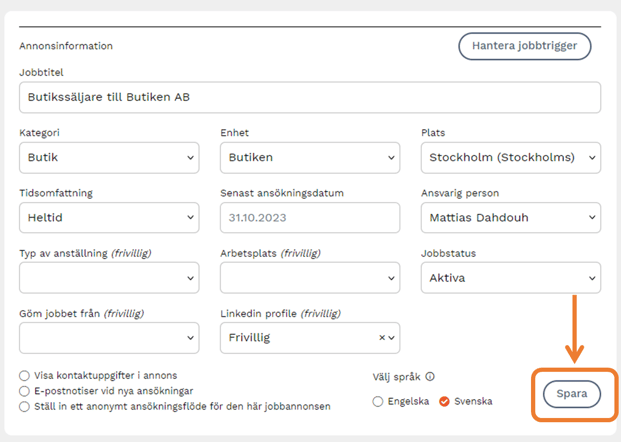Change Jobbstatus dropdown from Aktiva
This screenshot has width=621, height=442.
pos(510,277)
